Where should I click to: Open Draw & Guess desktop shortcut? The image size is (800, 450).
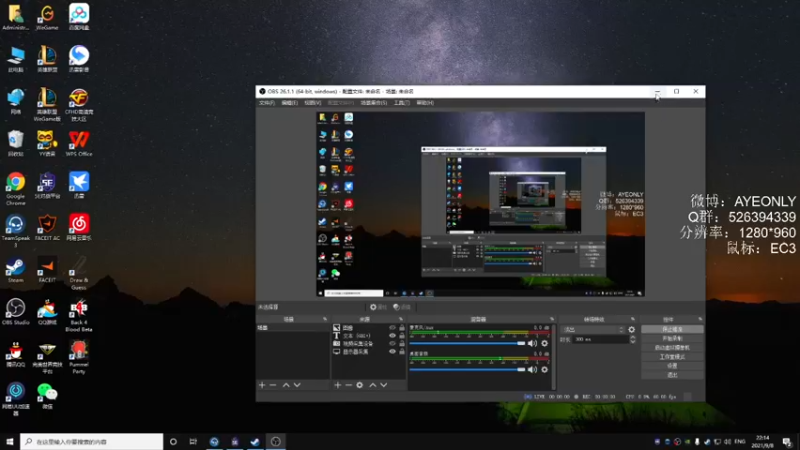[79, 273]
